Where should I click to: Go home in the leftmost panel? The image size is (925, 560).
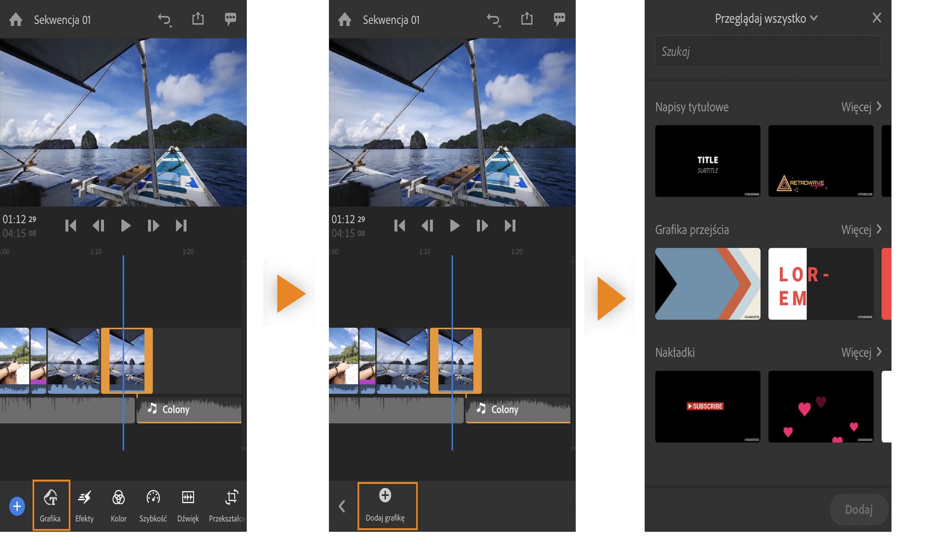(16, 20)
